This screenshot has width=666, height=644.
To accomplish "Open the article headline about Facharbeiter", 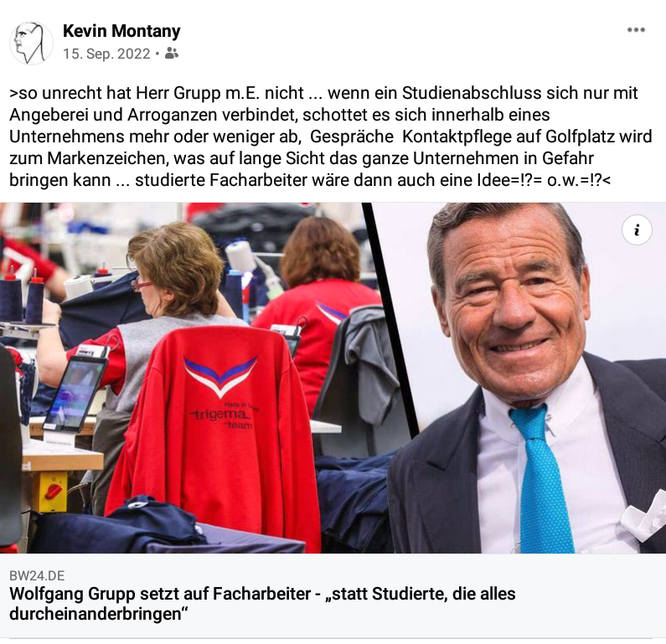I will coord(262,603).
